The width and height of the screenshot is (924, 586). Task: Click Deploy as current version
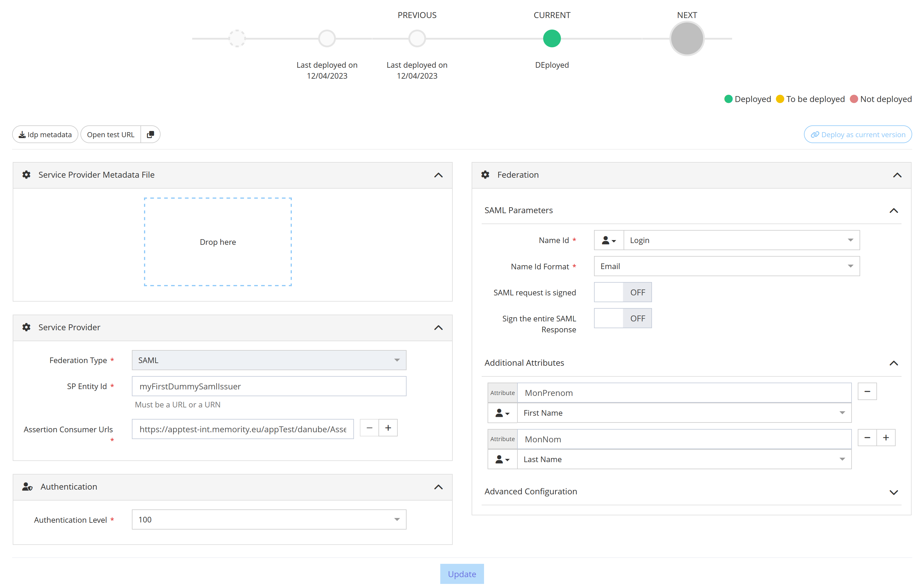(857, 134)
